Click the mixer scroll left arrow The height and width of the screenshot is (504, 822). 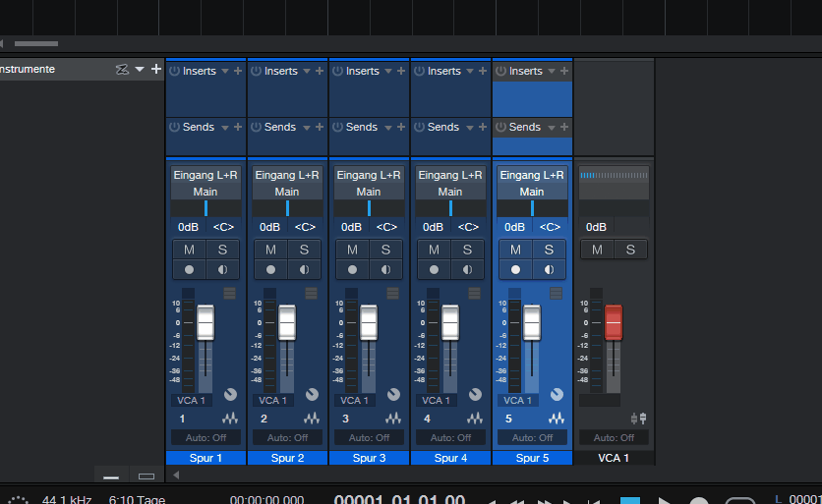(176, 476)
